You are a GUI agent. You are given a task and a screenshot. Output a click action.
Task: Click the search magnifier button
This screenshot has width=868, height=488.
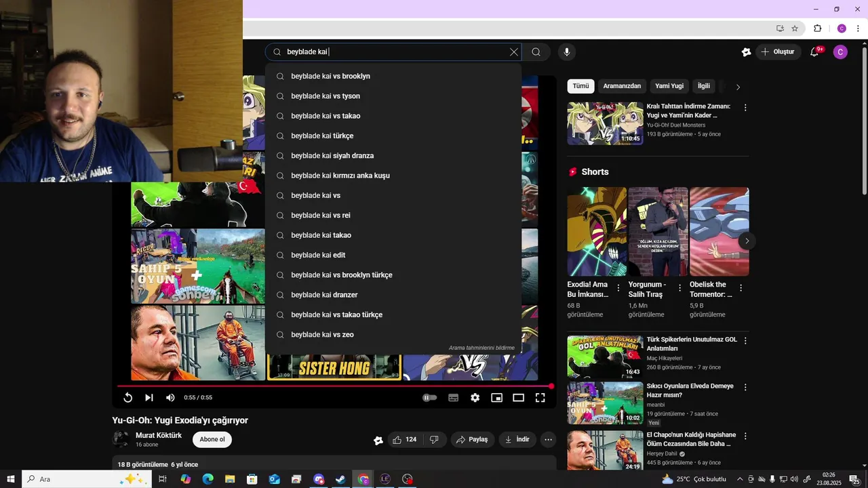[x=536, y=52]
